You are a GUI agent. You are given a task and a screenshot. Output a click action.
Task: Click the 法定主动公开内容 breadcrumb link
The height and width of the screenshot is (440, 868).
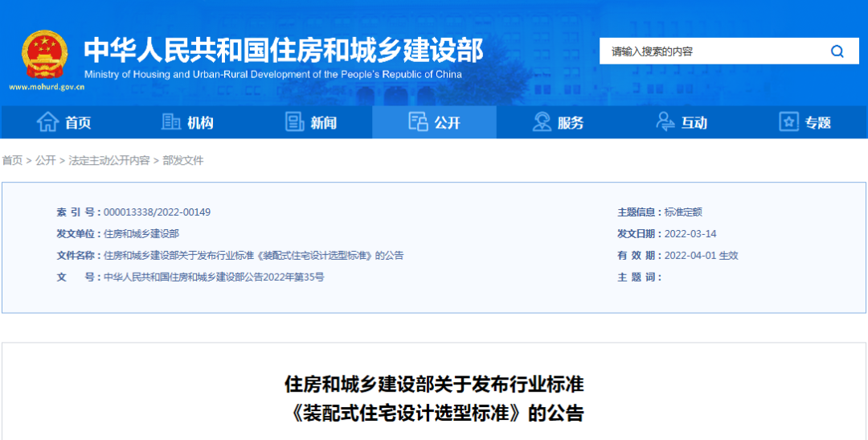tap(109, 161)
